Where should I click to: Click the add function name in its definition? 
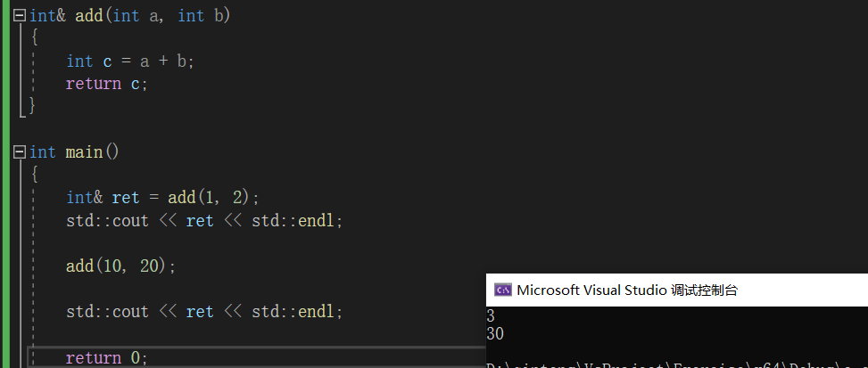pos(88,16)
